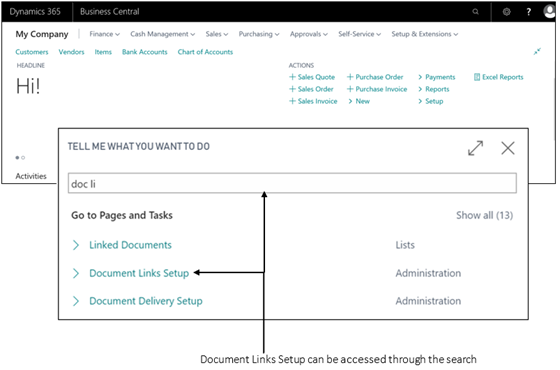Image resolution: width=560 pixels, height=370 pixels.
Task: Collapse the role center page arrow icon
Action: click(x=537, y=51)
